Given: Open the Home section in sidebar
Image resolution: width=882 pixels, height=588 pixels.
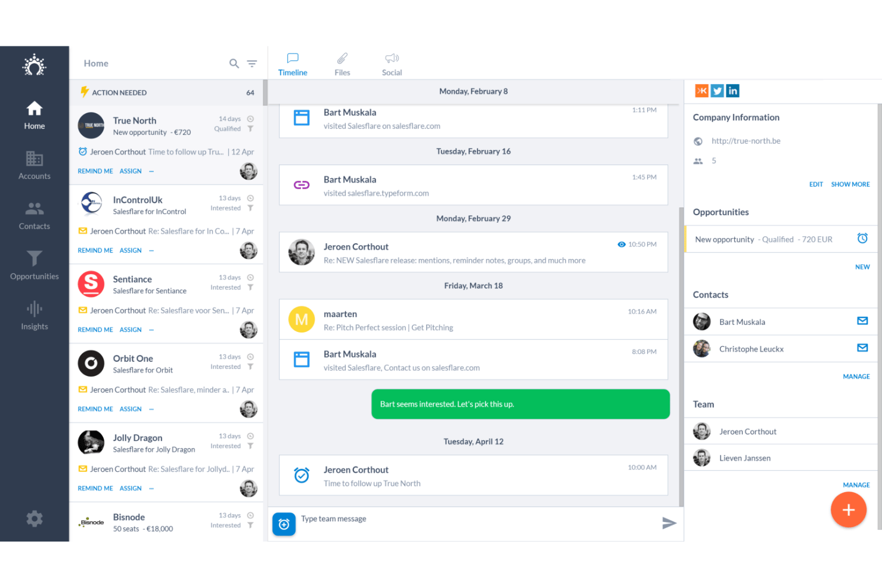Looking at the screenshot, I should point(35,116).
